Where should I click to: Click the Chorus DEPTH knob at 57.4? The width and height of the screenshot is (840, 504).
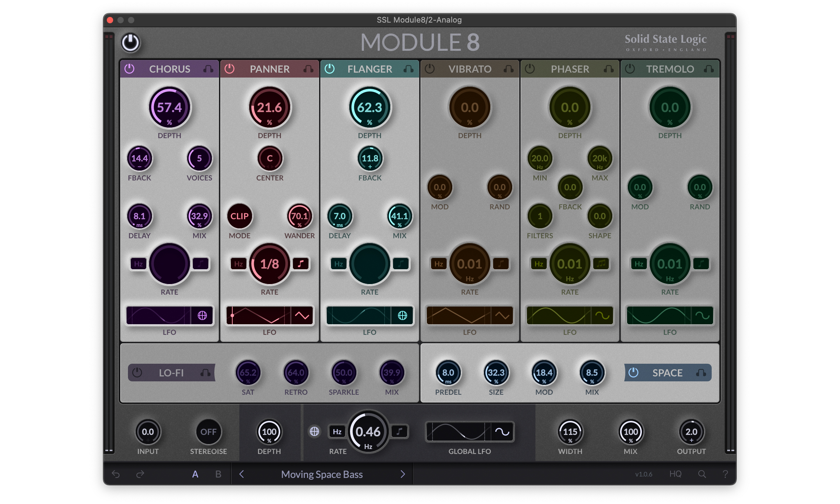point(170,107)
